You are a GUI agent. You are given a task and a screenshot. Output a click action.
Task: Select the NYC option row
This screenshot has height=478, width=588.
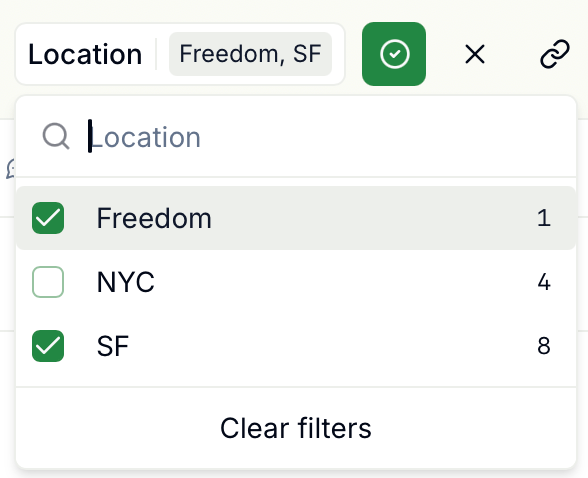296,282
